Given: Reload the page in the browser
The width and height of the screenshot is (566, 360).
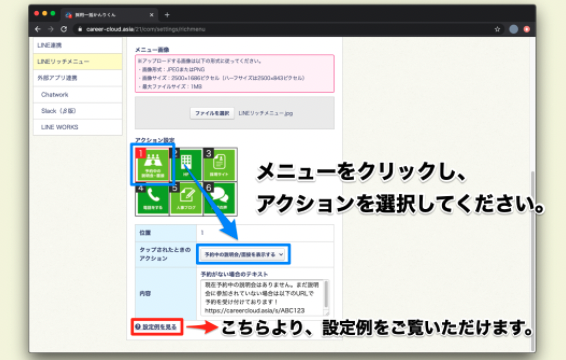Looking at the screenshot, I should click(x=64, y=29).
